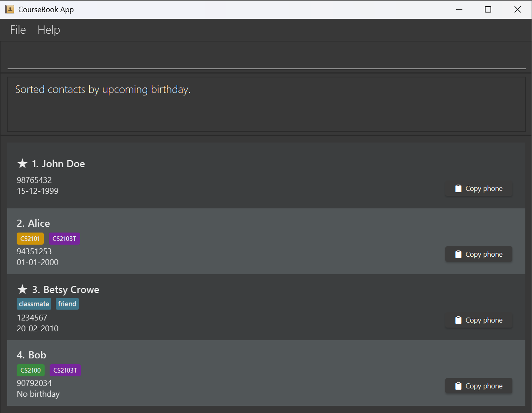Click the friend tag on Betsy Crowe
The width and height of the screenshot is (532, 413).
67,304
